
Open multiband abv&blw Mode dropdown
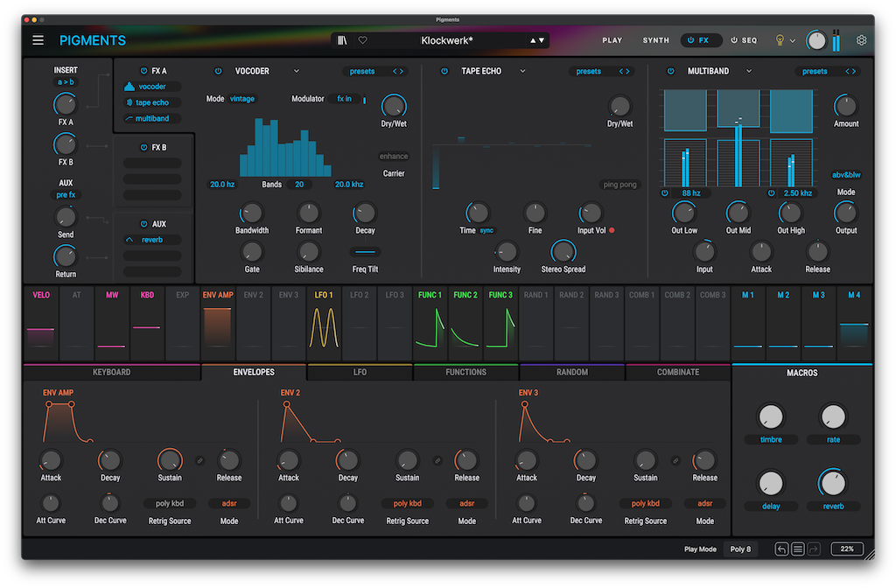coord(846,175)
